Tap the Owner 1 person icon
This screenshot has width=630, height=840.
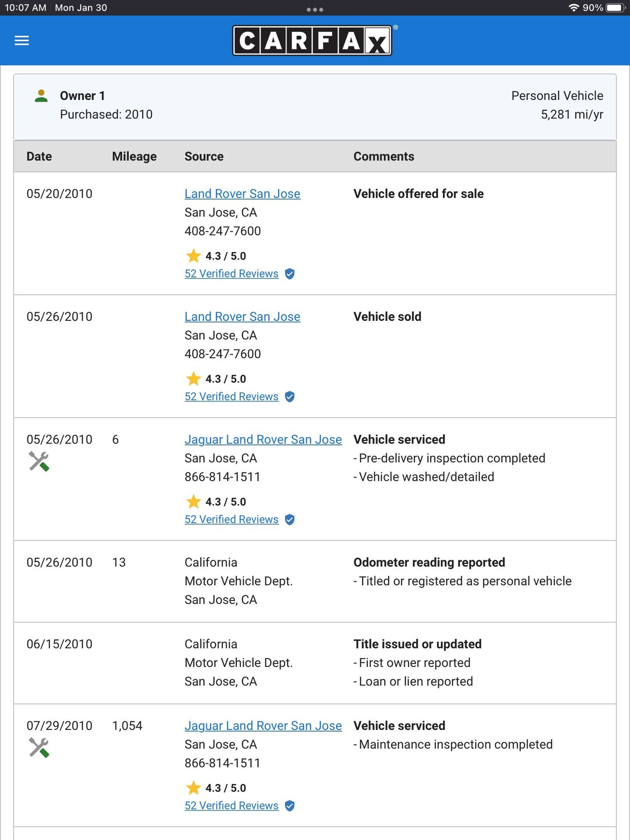41,96
